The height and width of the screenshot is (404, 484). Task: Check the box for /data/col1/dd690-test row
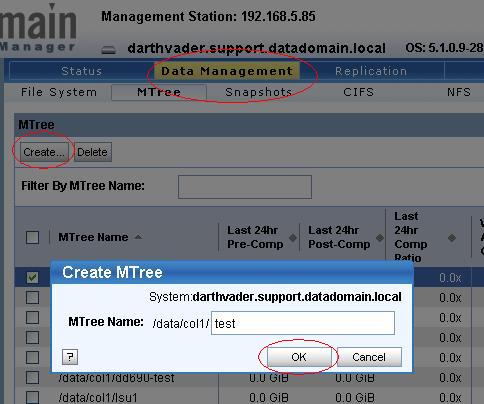32,378
